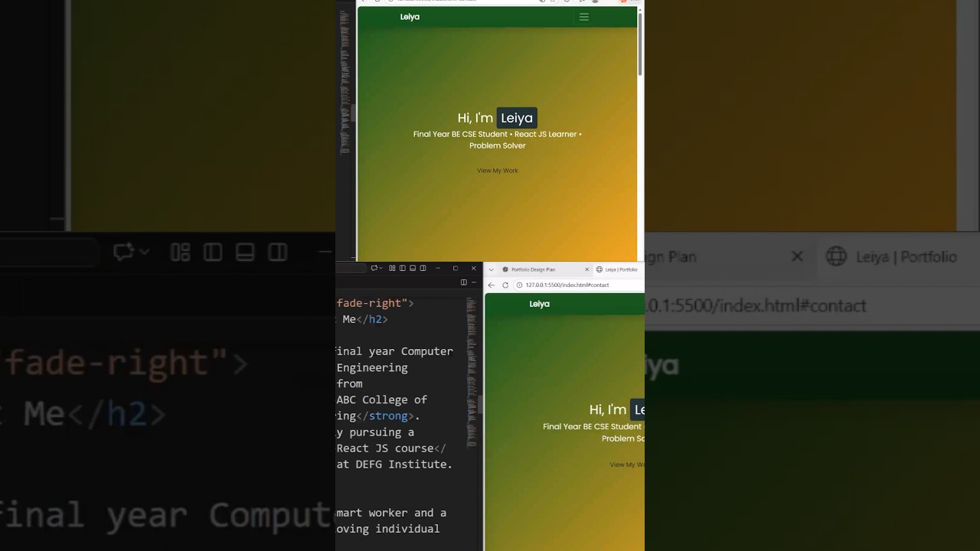Image resolution: width=980 pixels, height=551 pixels.
Task: Click the code line 'React JS course</'
Action: pyautogui.click(x=391, y=448)
